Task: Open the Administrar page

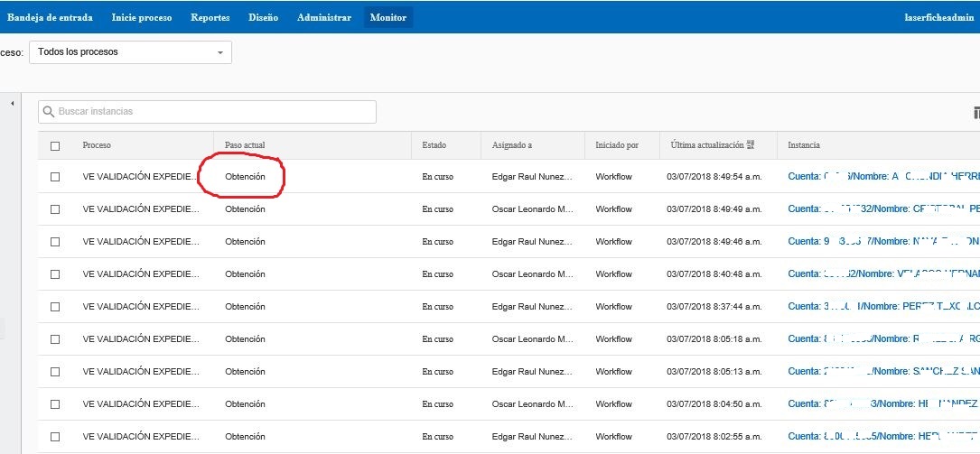Action: point(323,18)
